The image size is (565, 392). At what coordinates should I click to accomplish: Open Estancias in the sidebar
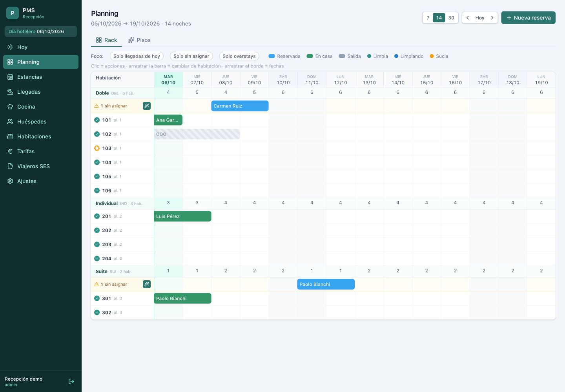coord(41,77)
